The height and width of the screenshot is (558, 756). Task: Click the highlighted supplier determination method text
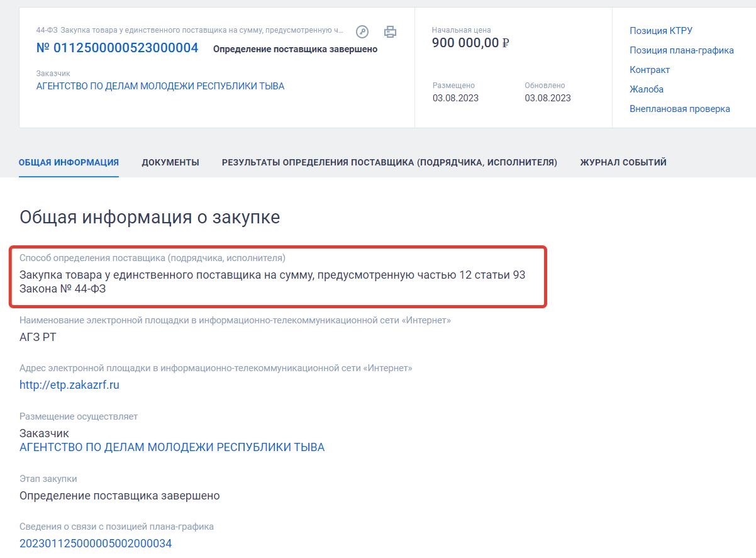pos(273,281)
